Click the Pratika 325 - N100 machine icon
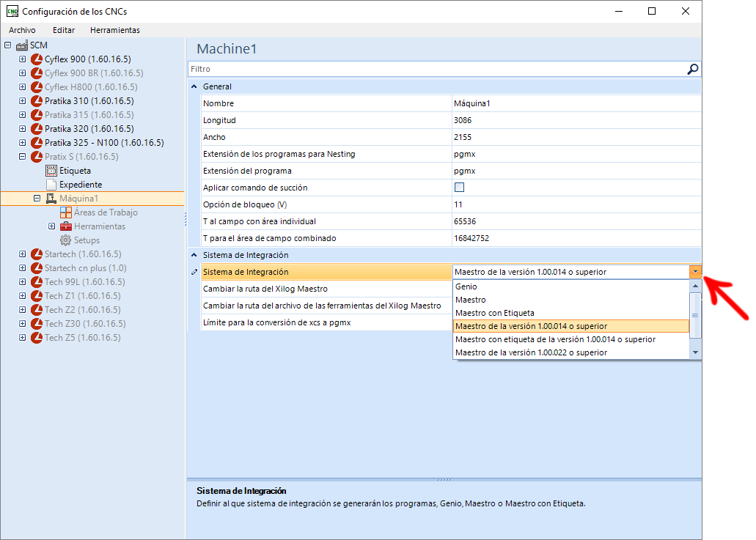This screenshot has height=540, width=756. (x=37, y=143)
